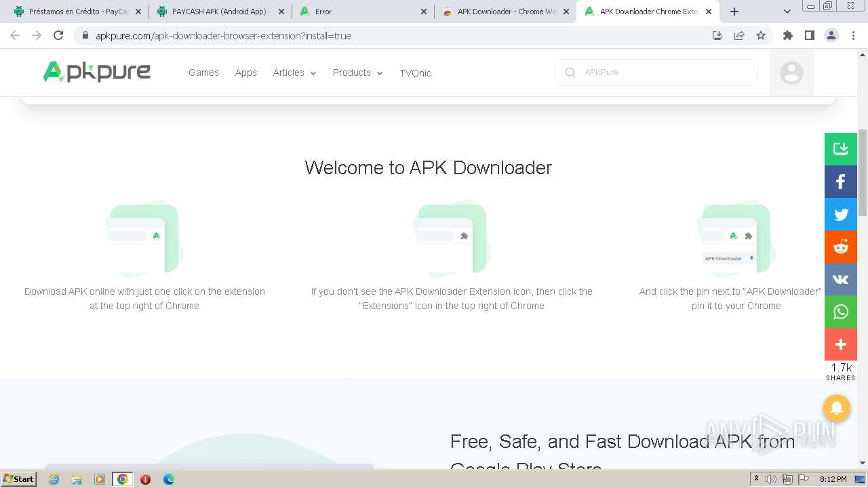Screen dimensions: 868x488
Task: Click the share page icon in address bar
Action: [x=739, y=35]
